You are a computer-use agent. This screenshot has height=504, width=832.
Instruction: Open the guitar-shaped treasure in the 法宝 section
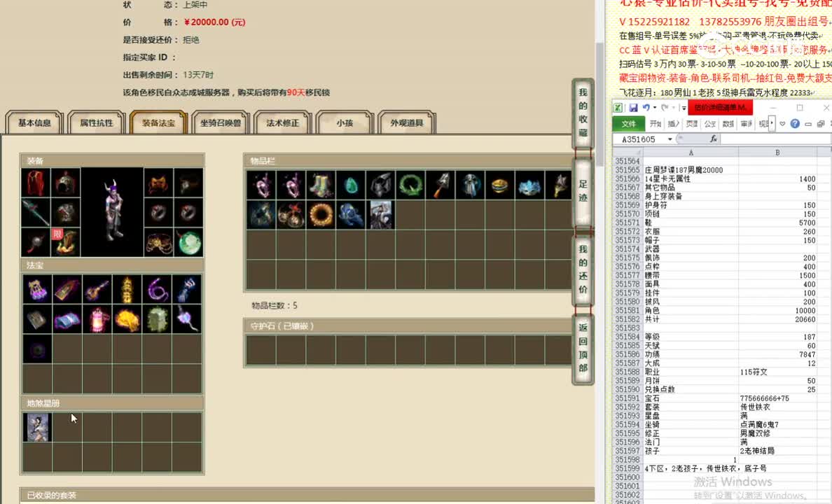[x=96, y=290]
